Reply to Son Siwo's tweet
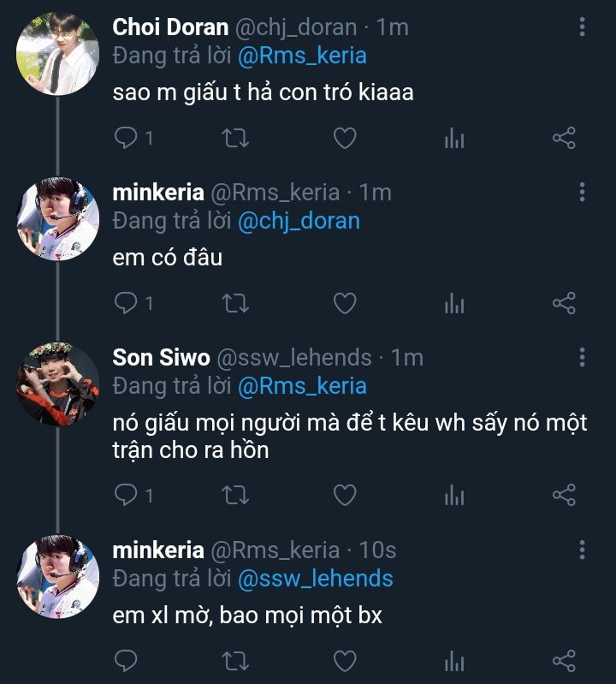This screenshot has width=616, height=684. [x=126, y=495]
